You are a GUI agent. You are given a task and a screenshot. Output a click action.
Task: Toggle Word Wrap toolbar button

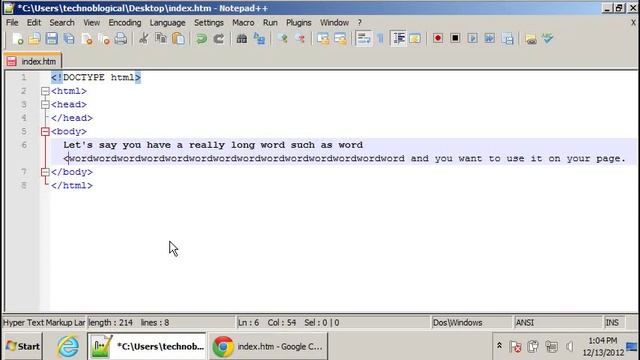(363, 39)
